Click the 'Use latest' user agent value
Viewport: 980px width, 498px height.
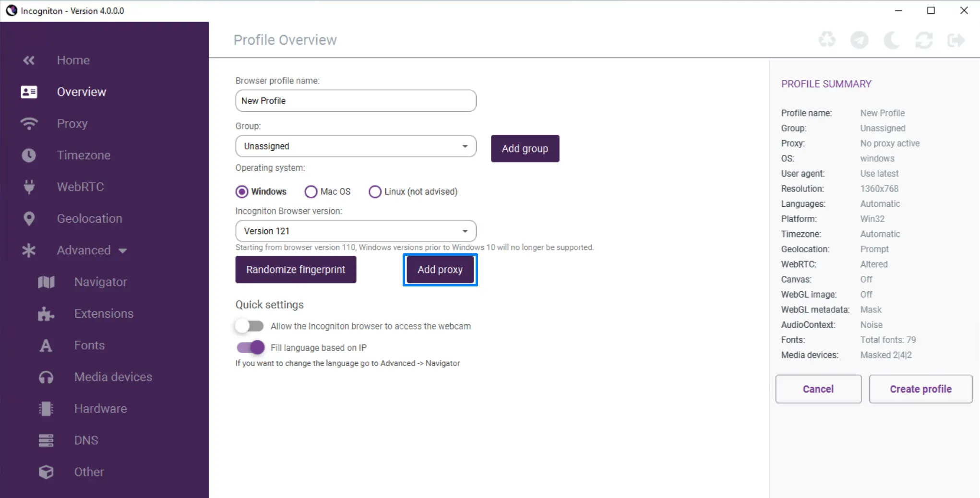(x=879, y=174)
